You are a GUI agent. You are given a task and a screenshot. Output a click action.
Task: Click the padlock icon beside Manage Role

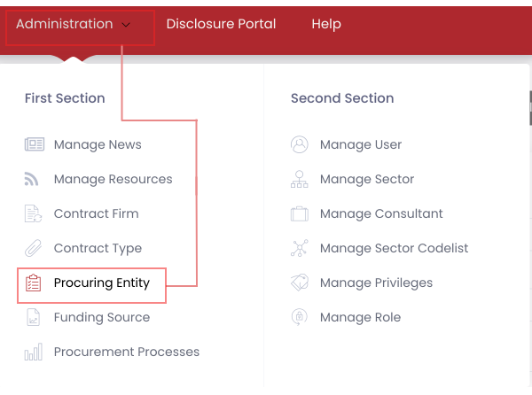click(x=300, y=317)
